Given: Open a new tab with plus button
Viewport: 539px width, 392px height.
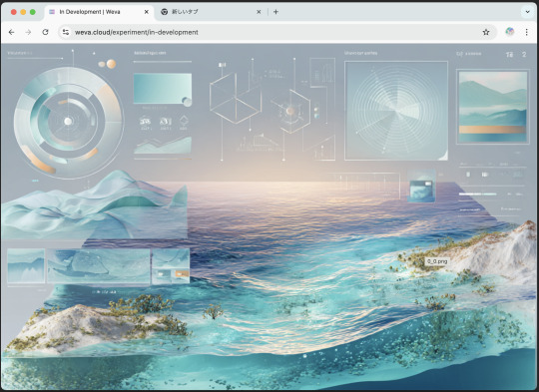Looking at the screenshot, I should [275, 12].
